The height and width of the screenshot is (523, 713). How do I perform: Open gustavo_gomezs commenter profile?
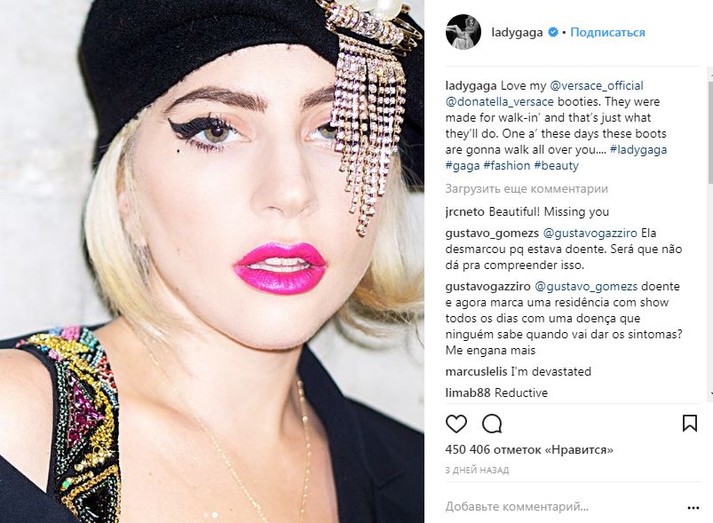click(x=492, y=233)
